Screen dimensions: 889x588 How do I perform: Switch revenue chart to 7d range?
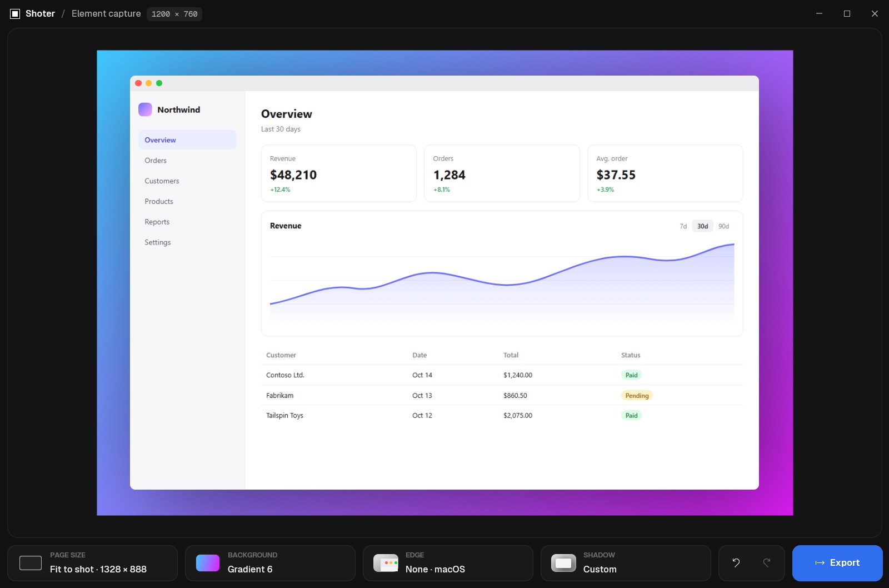[x=683, y=226]
